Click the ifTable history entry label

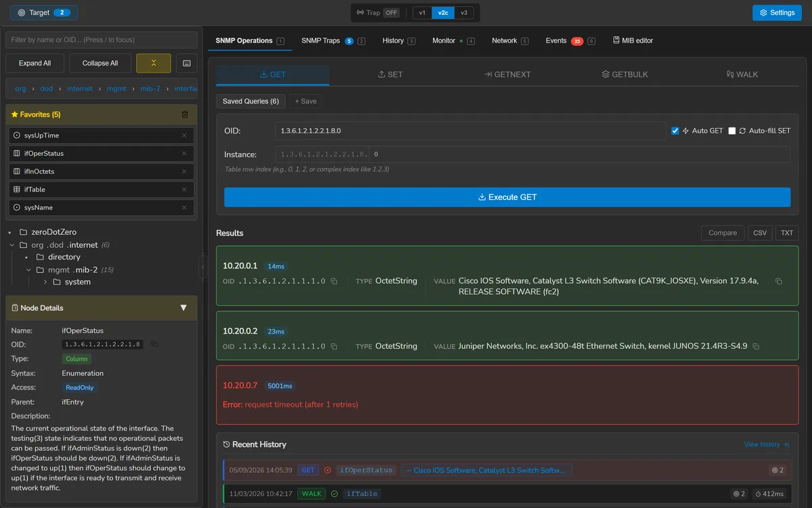[x=362, y=494]
